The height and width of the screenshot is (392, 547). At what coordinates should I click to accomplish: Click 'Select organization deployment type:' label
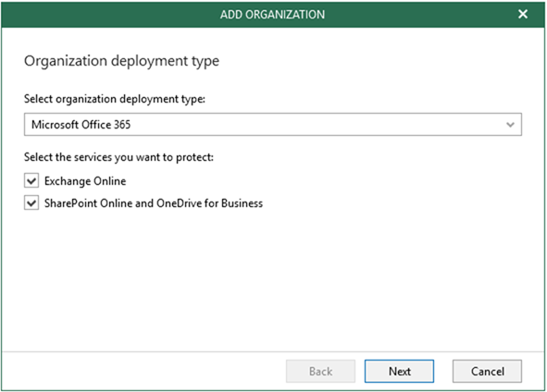pyautogui.click(x=115, y=99)
